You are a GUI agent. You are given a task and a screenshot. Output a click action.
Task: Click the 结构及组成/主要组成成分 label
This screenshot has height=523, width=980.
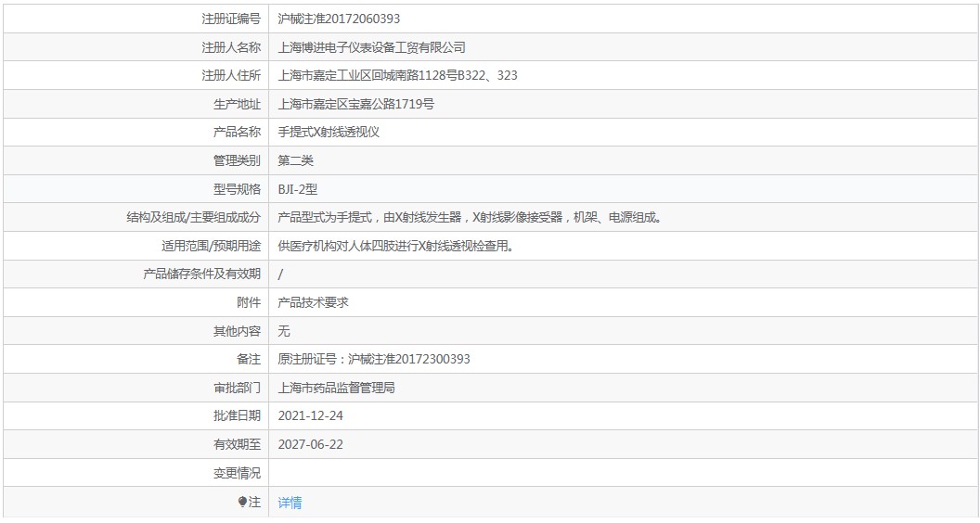(x=194, y=217)
